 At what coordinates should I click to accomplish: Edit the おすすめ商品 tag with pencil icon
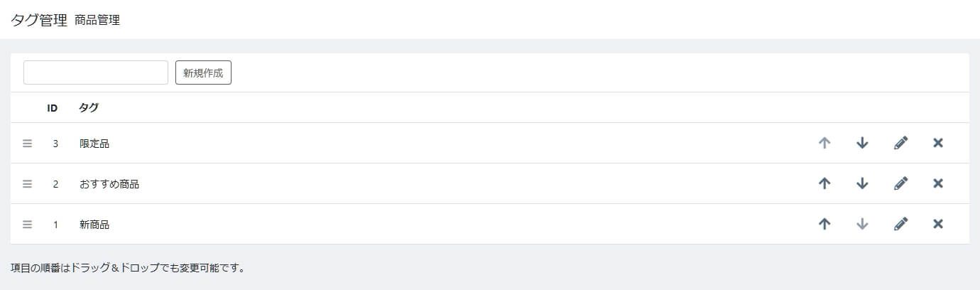coord(900,183)
